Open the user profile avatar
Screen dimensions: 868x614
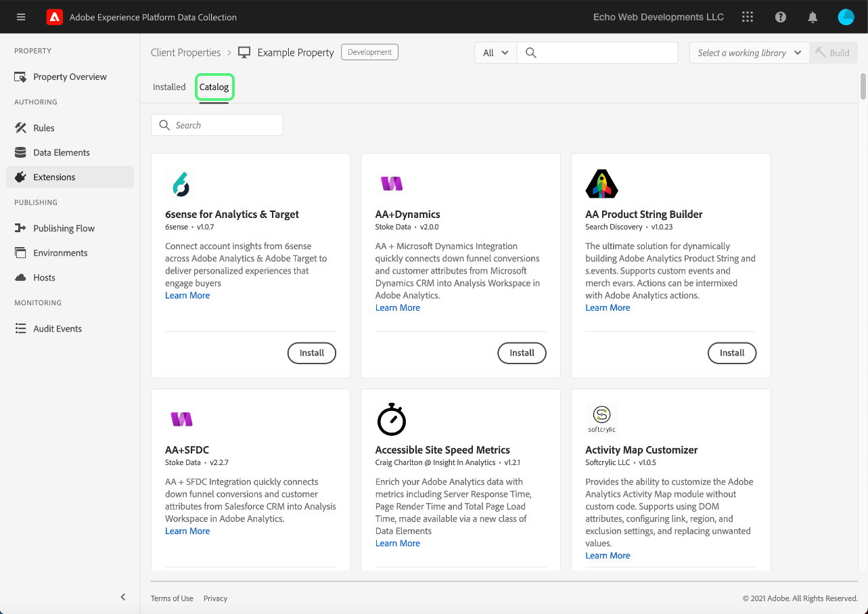(846, 17)
